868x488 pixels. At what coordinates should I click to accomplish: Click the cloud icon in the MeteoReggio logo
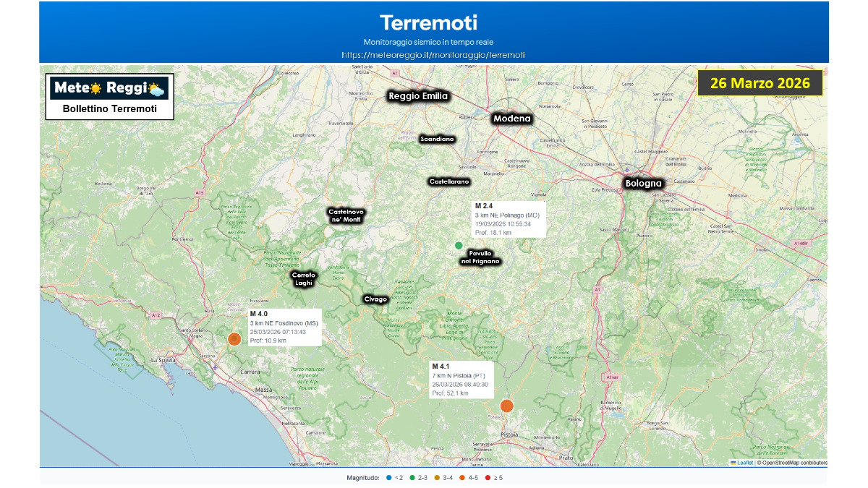[157, 92]
